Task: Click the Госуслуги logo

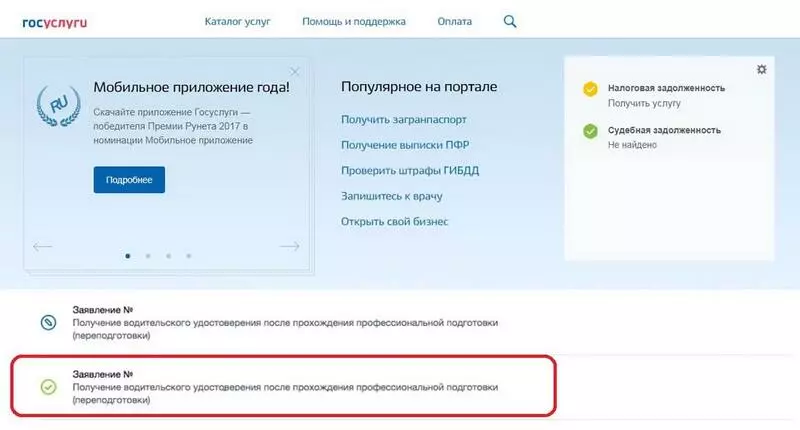Action: point(55,22)
